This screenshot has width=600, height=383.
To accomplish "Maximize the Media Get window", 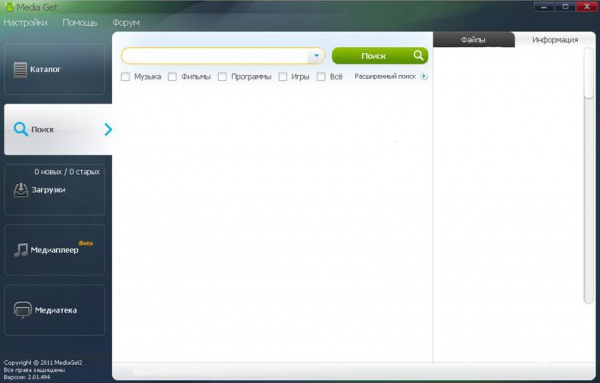I will (565, 7).
